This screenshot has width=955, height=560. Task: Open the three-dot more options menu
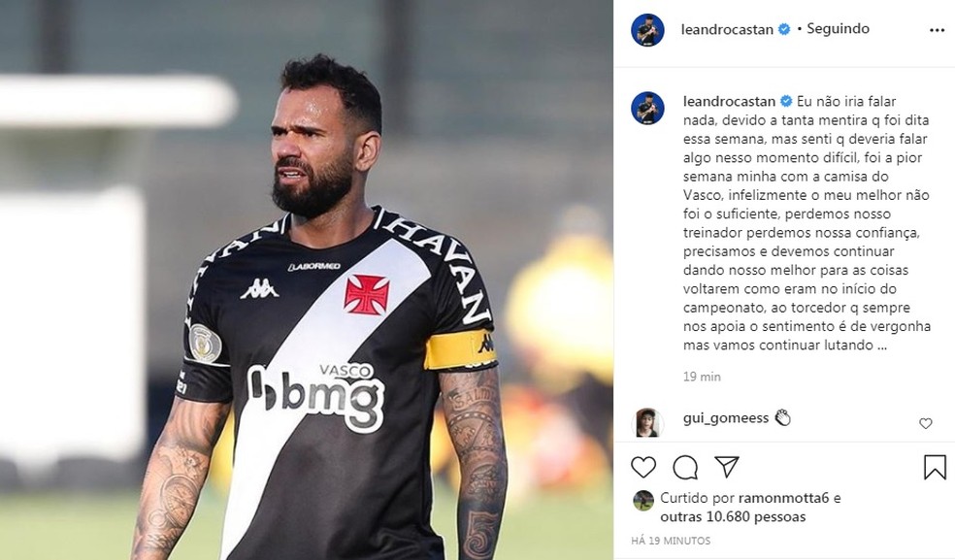pos(937,30)
